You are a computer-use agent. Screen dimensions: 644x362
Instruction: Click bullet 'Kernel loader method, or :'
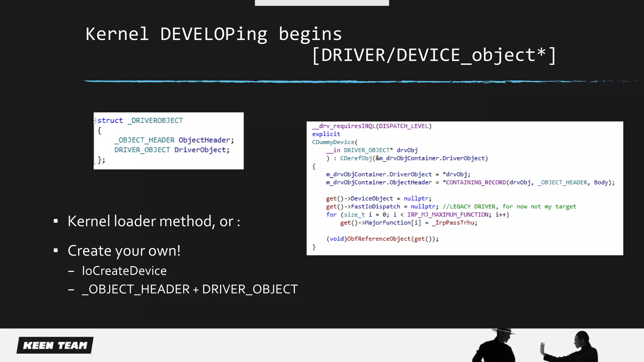(x=154, y=221)
